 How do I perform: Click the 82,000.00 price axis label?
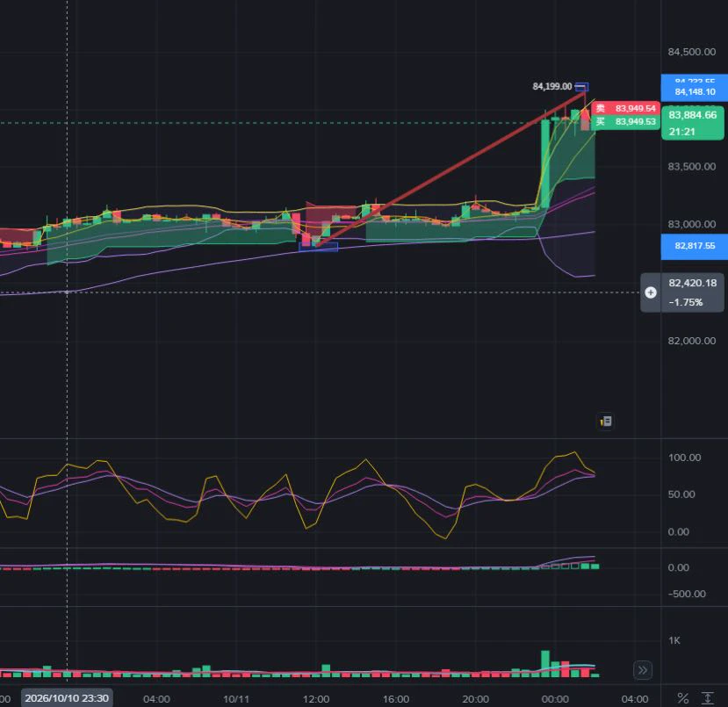click(x=691, y=341)
